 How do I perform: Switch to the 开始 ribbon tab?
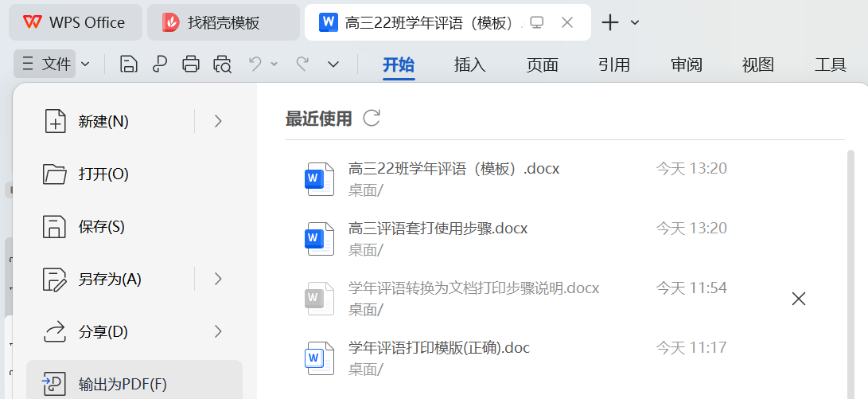[399, 65]
